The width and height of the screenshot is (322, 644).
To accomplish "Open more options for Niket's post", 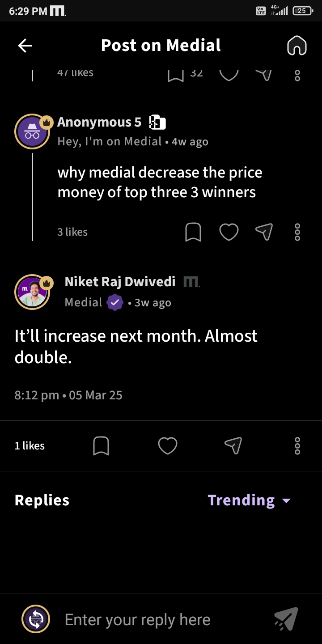I will click(297, 446).
